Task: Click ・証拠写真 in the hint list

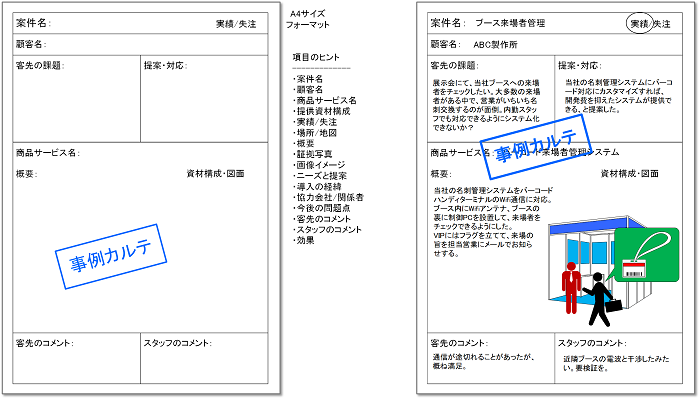Action: tap(313, 154)
